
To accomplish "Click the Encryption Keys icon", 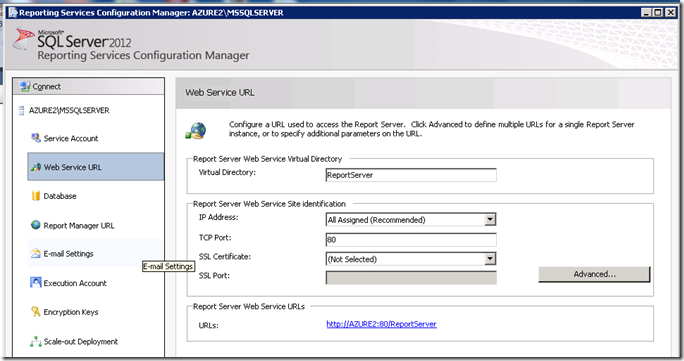I will (35, 311).
